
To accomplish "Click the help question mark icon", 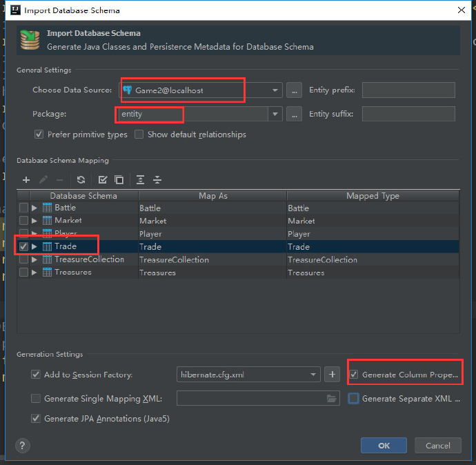I will 22,446.
